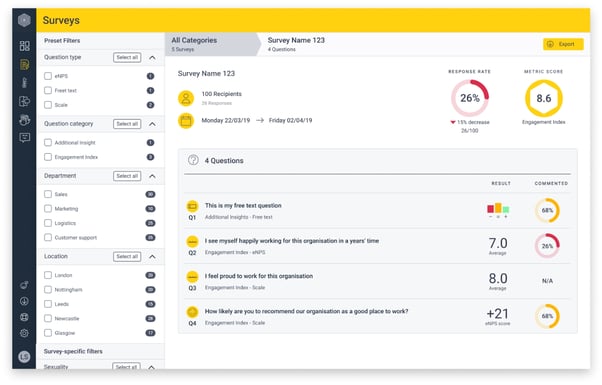Click the help lifebuoy icon in sidebar
The width and height of the screenshot is (602, 385).
coord(24,317)
